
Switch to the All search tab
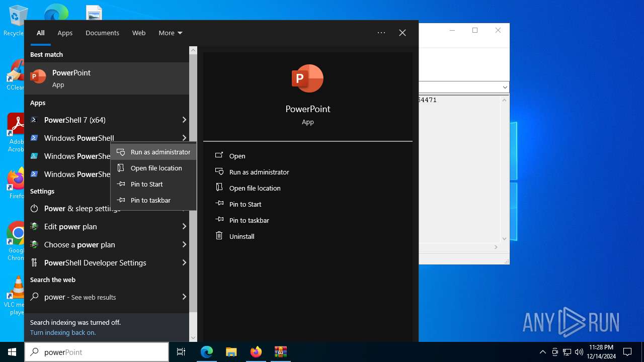(x=41, y=33)
